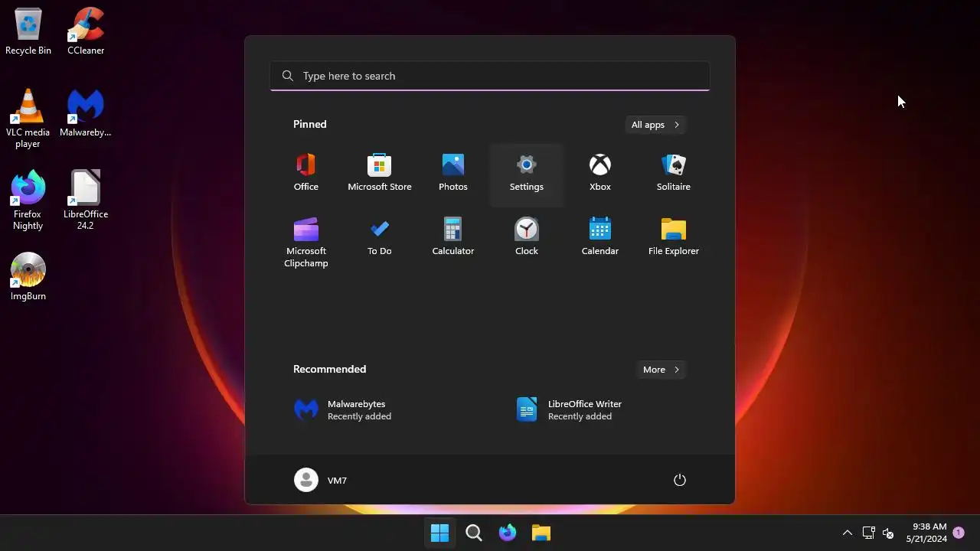The width and height of the screenshot is (980, 551).
Task: Show hidden system tray icons
Action: (848, 533)
